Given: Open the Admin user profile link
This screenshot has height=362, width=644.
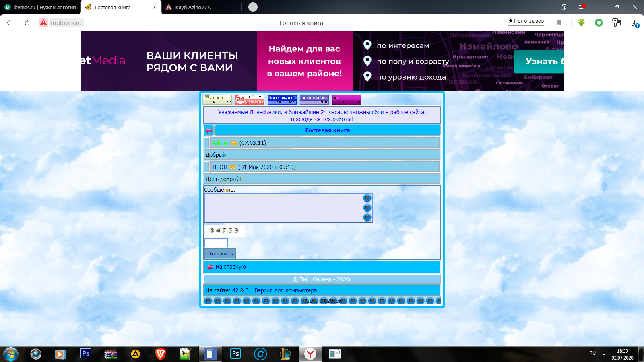Looking at the screenshot, I should click(220, 143).
